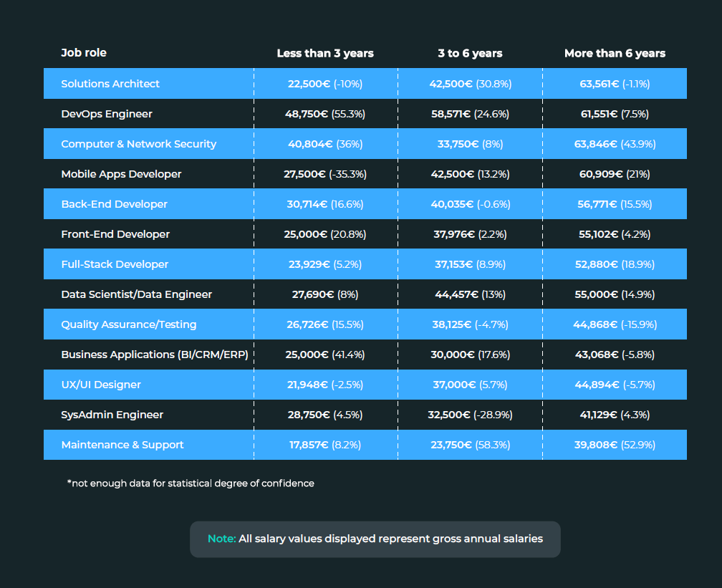The width and height of the screenshot is (722, 588).
Task: Select the Full-Stack Developer row label
Action: [115, 264]
